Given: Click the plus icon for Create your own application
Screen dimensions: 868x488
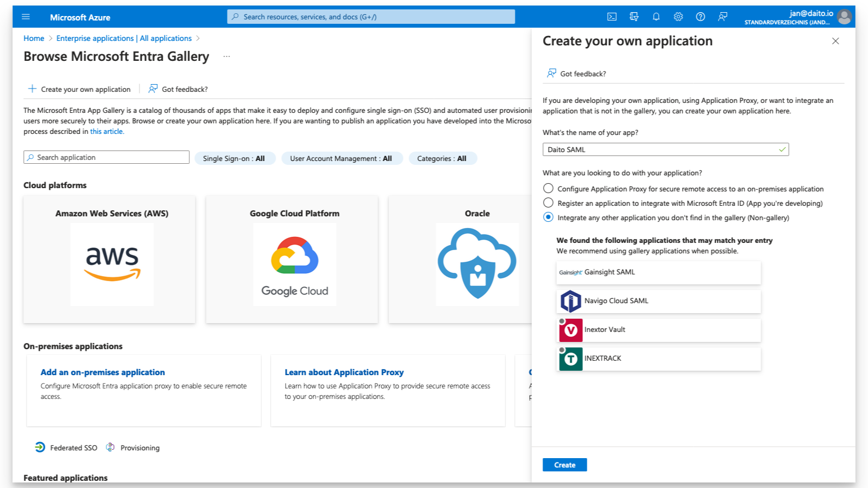Looking at the screenshot, I should pos(32,89).
